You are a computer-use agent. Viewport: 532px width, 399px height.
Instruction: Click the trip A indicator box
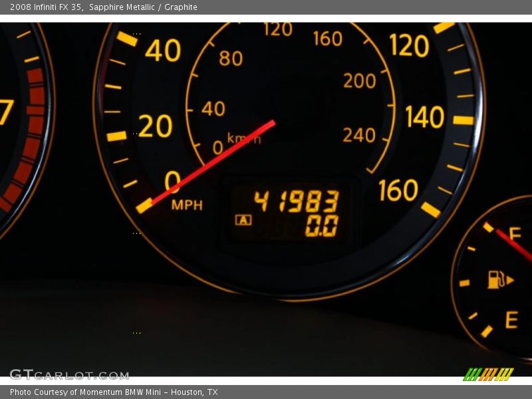click(x=243, y=220)
